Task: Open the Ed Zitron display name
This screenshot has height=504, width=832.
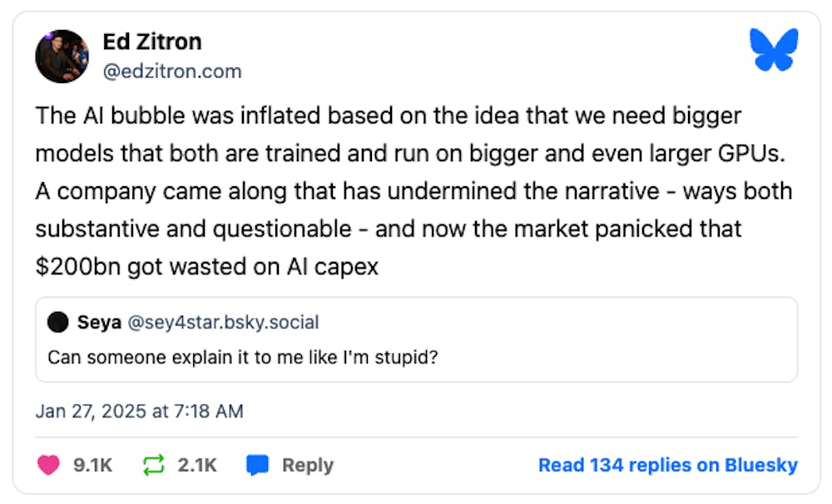Action: click(x=152, y=42)
